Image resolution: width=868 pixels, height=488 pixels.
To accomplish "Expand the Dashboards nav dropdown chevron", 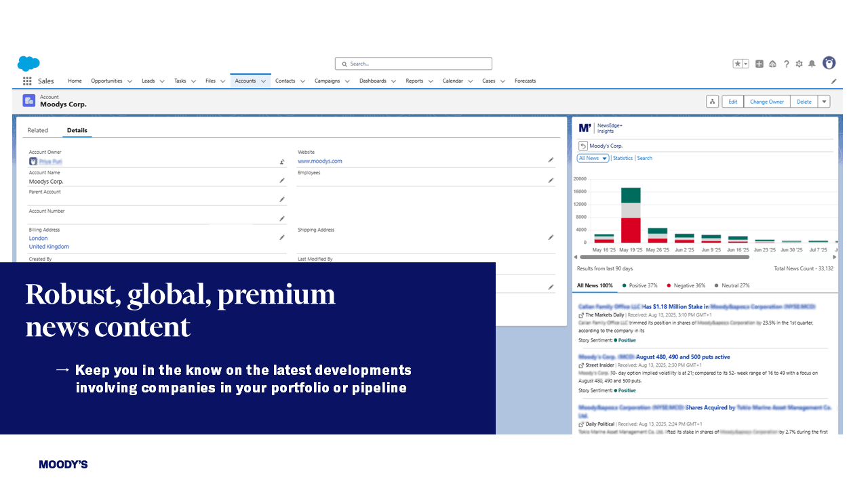I will tap(393, 81).
